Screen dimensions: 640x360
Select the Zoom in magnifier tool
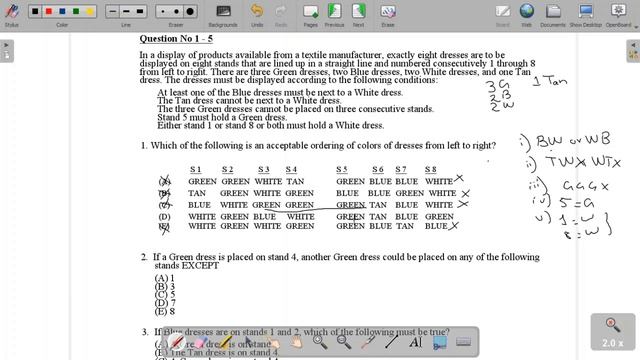click(320, 342)
